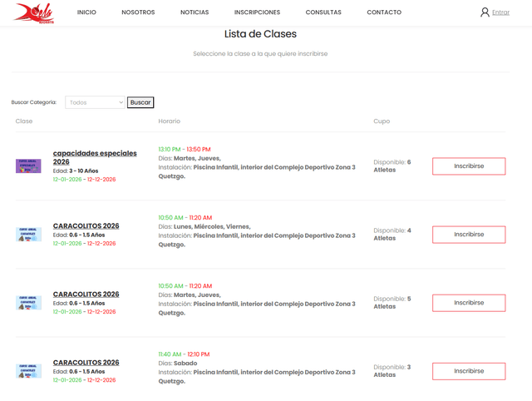Go to the INICIO menu item

[x=86, y=12]
